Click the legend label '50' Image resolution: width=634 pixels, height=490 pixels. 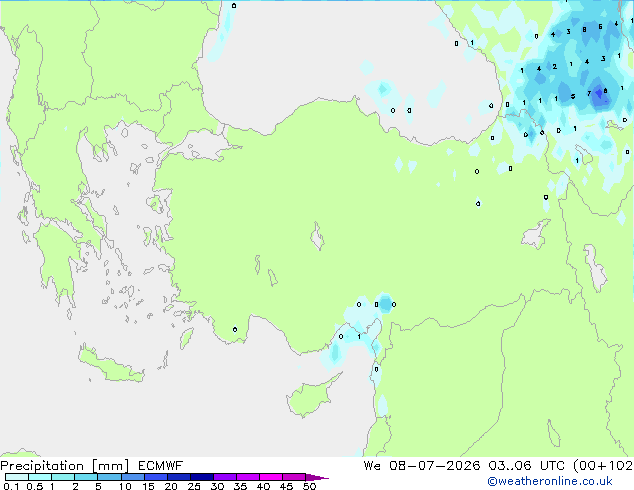point(309,486)
